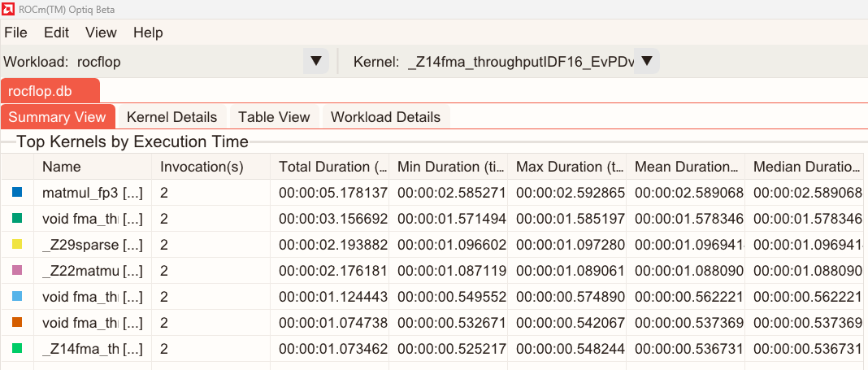The height and width of the screenshot is (370, 868).
Task: Click the yellow swatch beside _Z29sparse row
Action: tap(17, 245)
